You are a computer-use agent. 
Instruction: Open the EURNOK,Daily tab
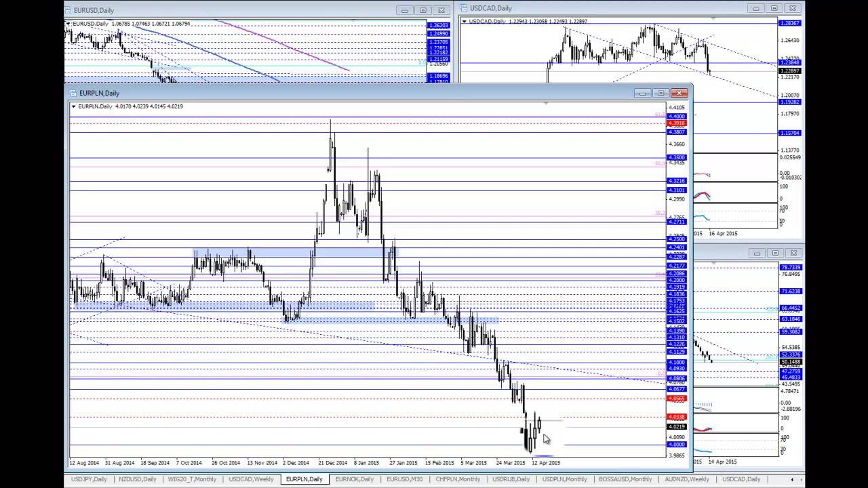coord(355,479)
